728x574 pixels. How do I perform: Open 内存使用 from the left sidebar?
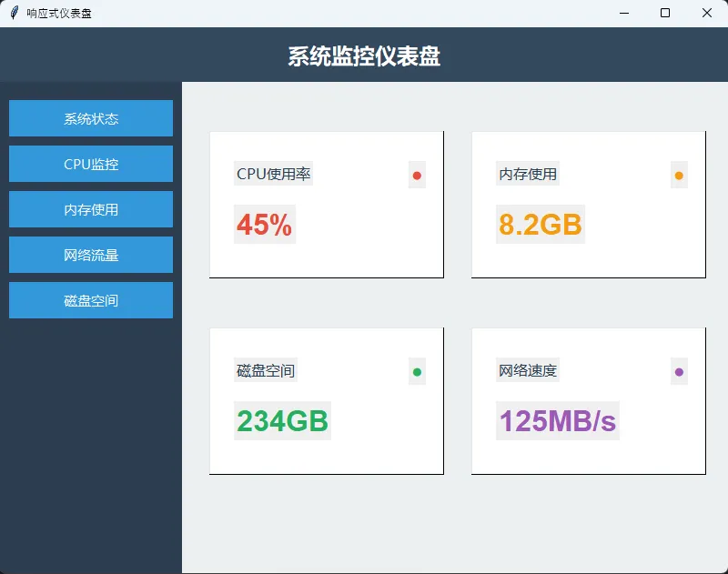click(x=91, y=209)
